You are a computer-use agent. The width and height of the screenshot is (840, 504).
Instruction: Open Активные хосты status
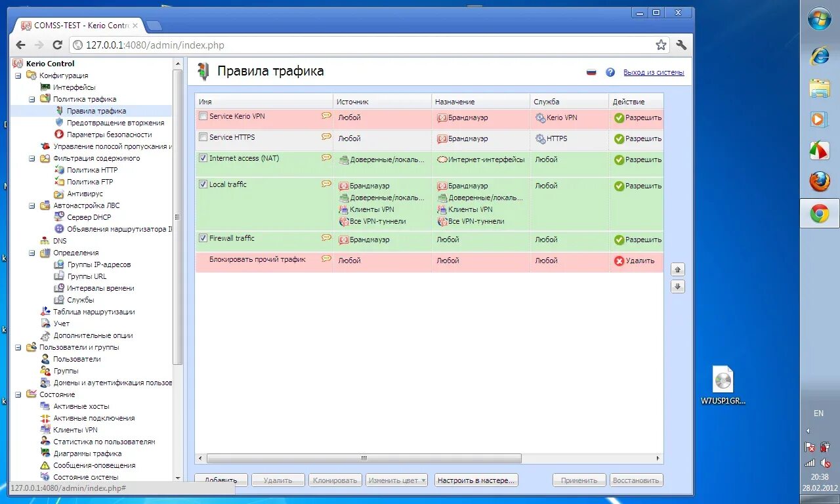click(x=81, y=406)
